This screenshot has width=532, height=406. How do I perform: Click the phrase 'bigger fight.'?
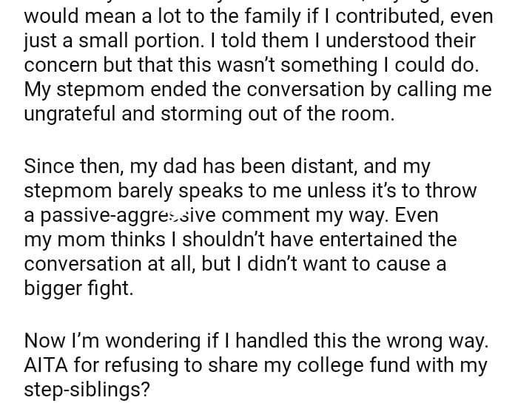[x=78, y=288]
